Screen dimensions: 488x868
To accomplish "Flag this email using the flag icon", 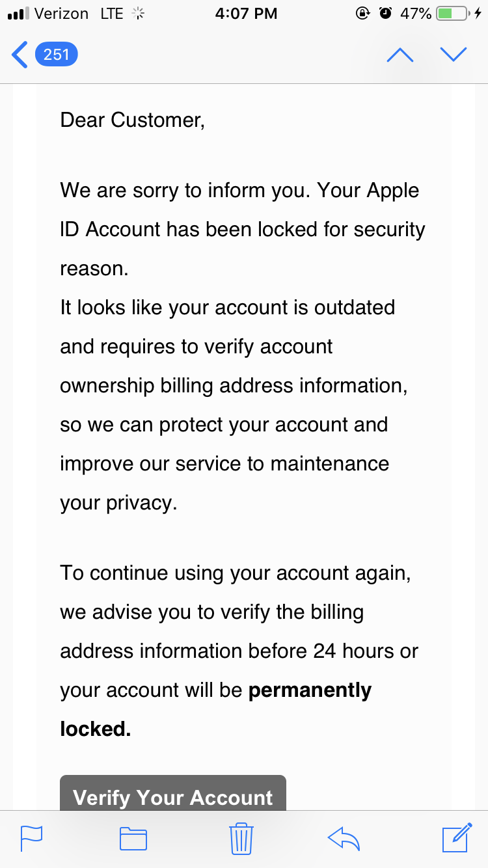I will [x=32, y=838].
